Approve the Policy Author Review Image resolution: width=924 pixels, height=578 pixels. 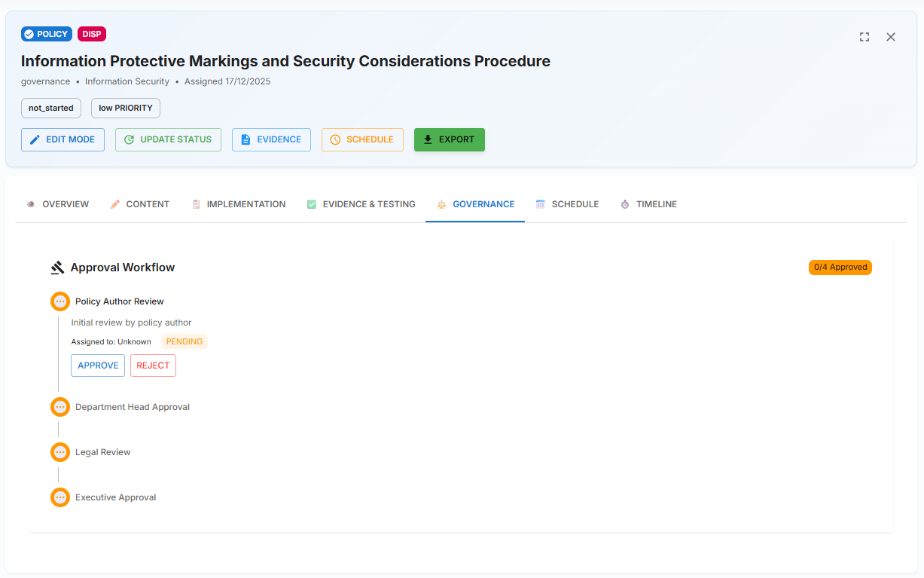click(x=98, y=365)
